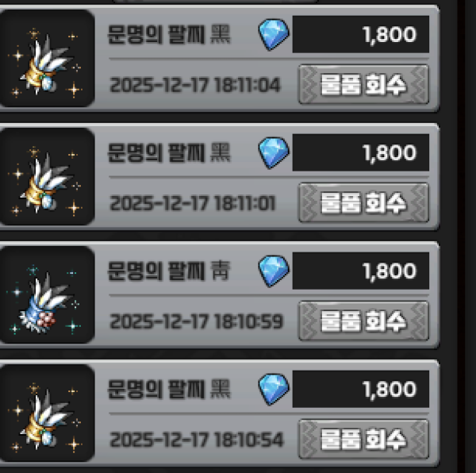
Task: Click the blue gem icon in the 18:10:54 listing
Action: 274,390
